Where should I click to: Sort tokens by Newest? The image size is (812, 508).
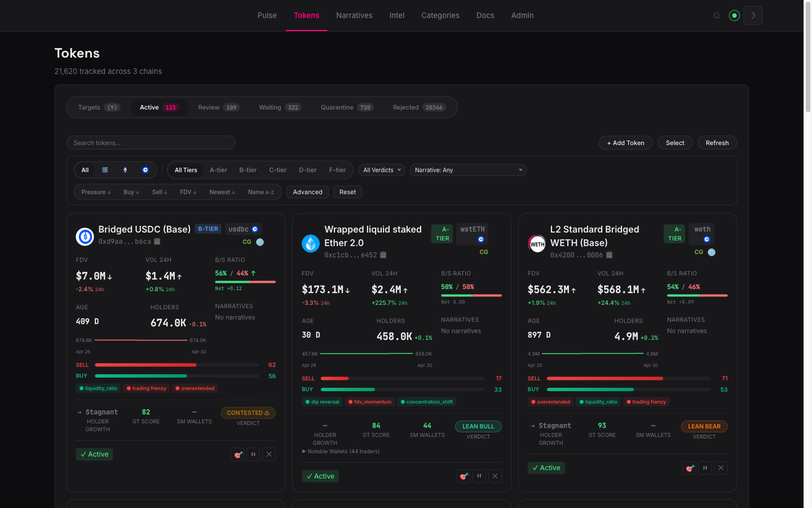pos(222,192)
